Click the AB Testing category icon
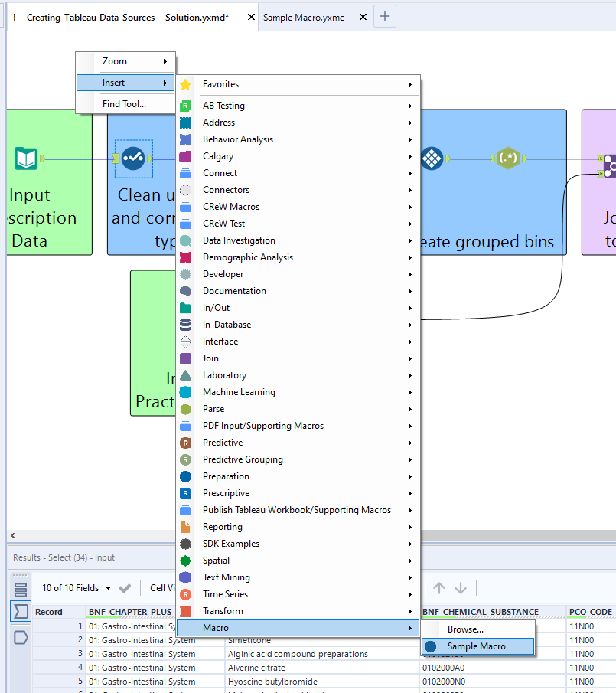The image size is (616, 693). 186,106
